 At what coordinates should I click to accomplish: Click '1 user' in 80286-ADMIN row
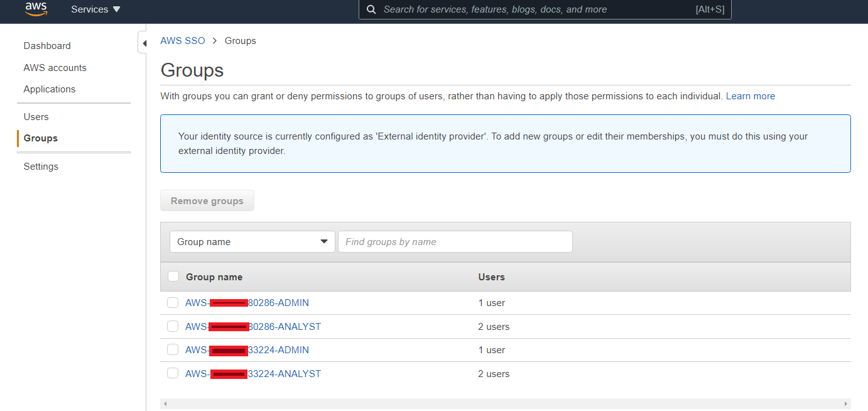(492, 303)
